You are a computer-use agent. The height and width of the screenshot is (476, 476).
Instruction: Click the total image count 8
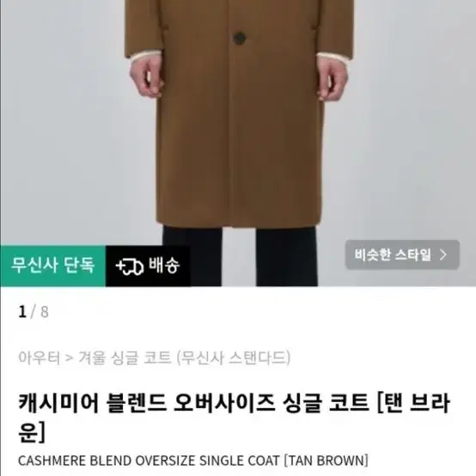[x=45, y=312]
